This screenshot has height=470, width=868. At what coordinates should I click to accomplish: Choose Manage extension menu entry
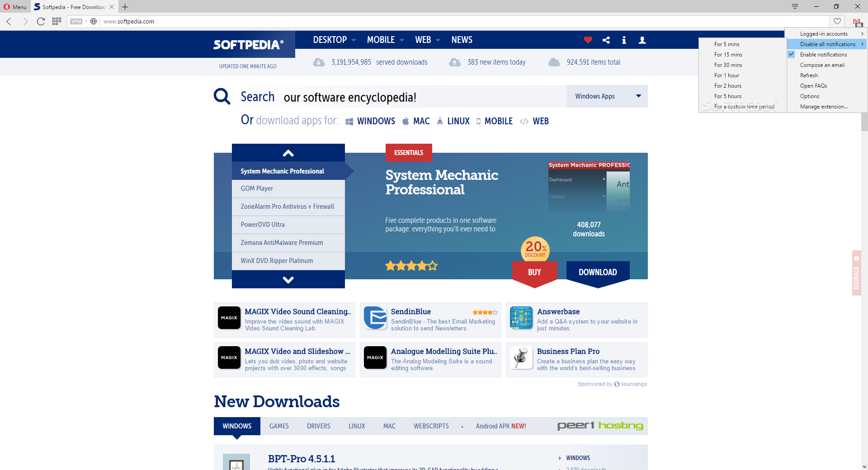pos(827,106)
